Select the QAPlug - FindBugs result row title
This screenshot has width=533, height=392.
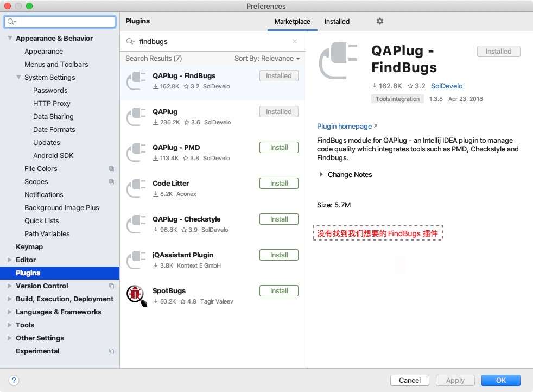(184, 76)
